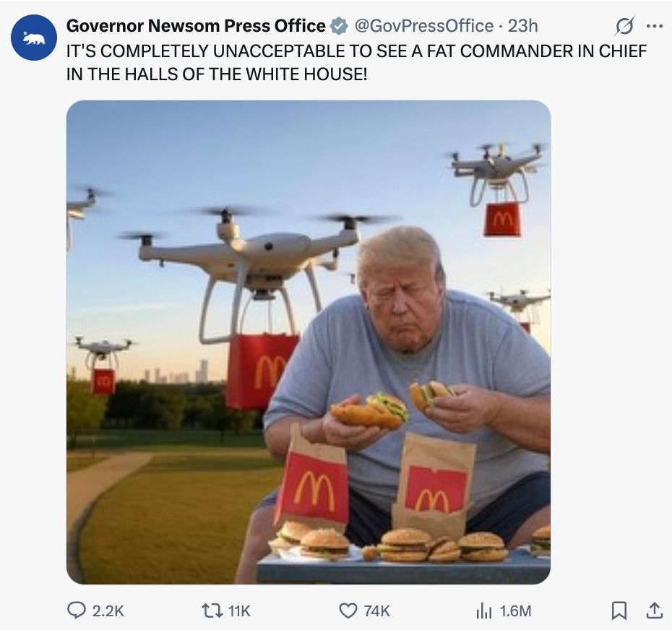Click the Grok explain-post icon
Image resolution: width=672 pixels, height=630 pixels.
tap(624, 26)
